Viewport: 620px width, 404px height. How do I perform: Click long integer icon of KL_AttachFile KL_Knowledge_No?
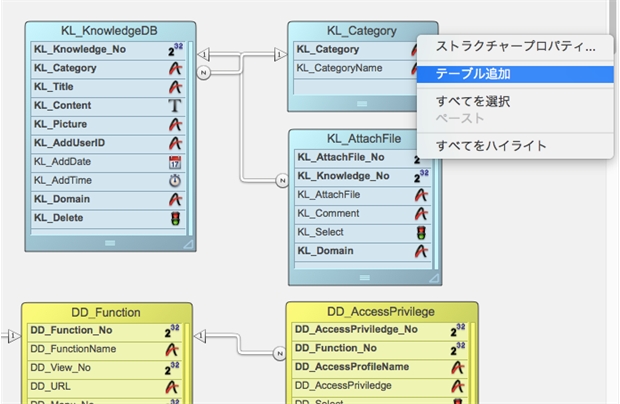pos(421,176)
